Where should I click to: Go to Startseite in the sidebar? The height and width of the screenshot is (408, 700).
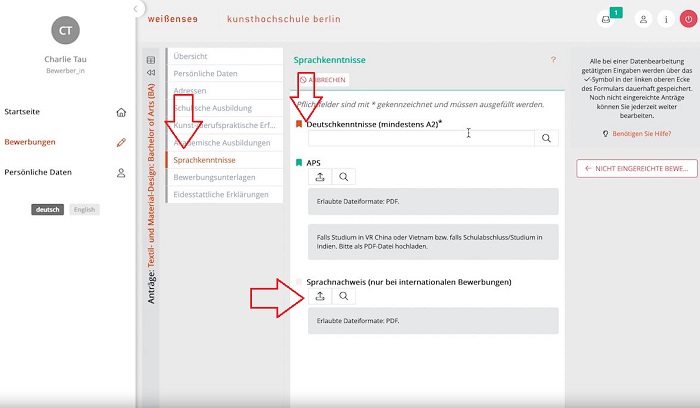point(22,112)
